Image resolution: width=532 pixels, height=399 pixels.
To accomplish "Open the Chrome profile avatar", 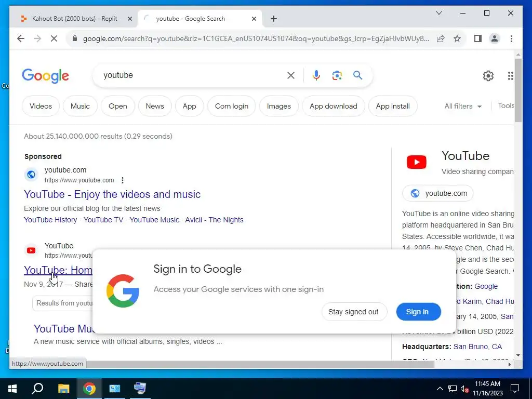I will coord(495,38).
